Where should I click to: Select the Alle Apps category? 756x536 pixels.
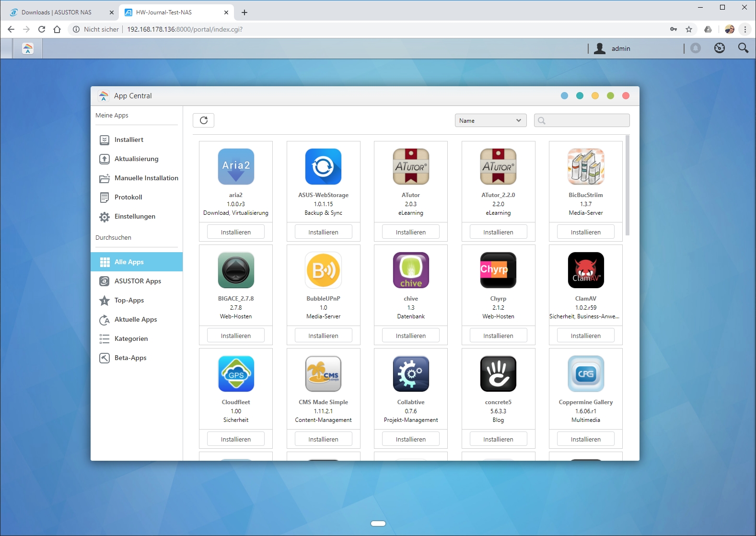[137, 262]
